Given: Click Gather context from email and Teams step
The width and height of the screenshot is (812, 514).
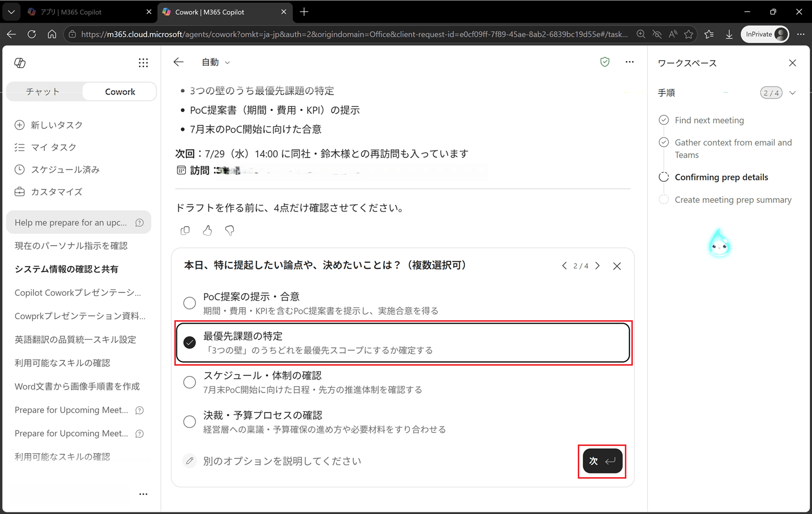Looking at the screenshot, I should (733, 149).
